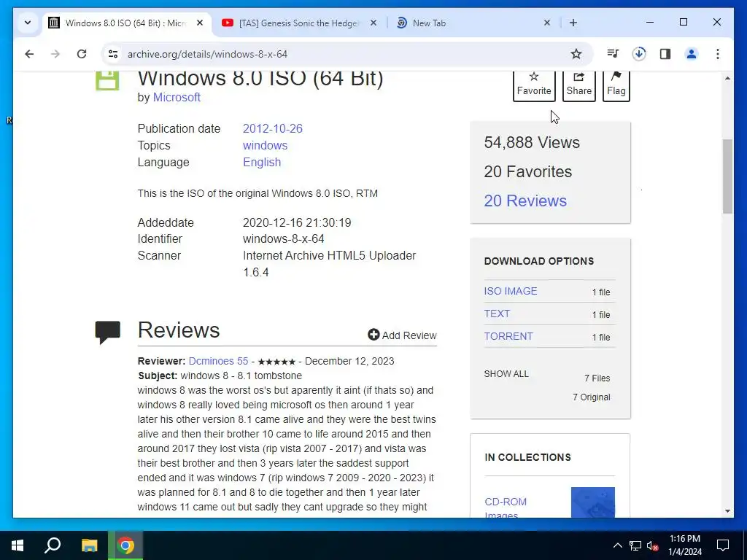Click the Addeddate 2020-12-16 21:30:19 value
Screen dimensions: 747x560
297,222
